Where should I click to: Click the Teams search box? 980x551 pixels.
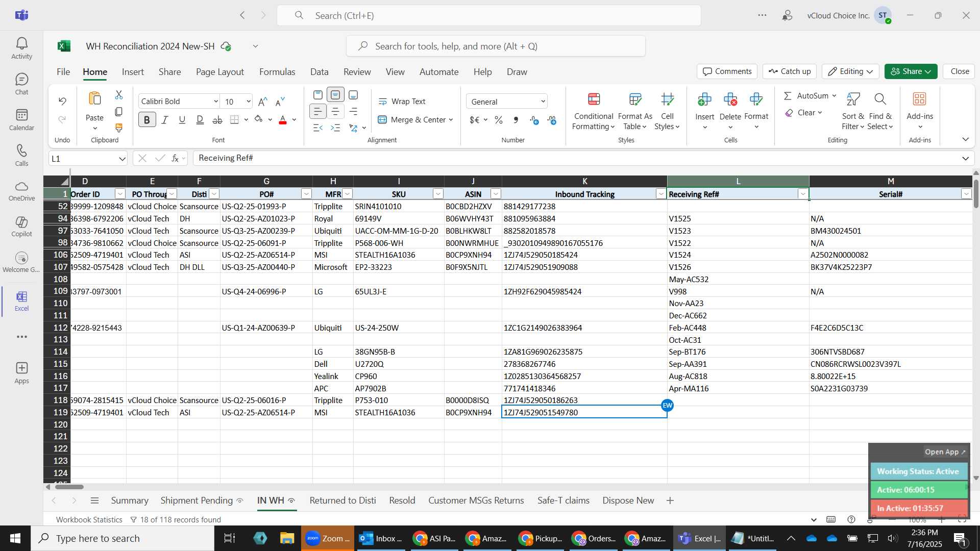(489, 15)
